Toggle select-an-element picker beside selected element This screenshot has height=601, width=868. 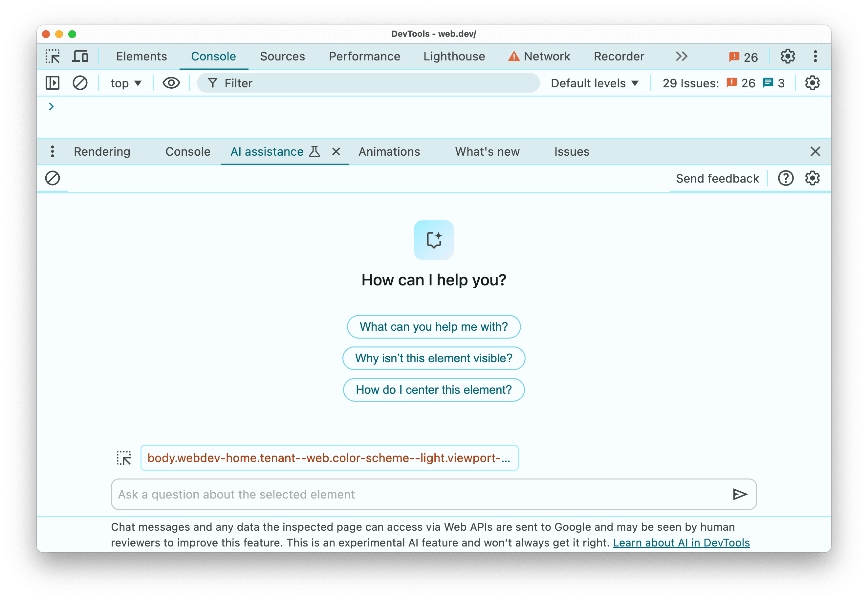click(123, 458)
